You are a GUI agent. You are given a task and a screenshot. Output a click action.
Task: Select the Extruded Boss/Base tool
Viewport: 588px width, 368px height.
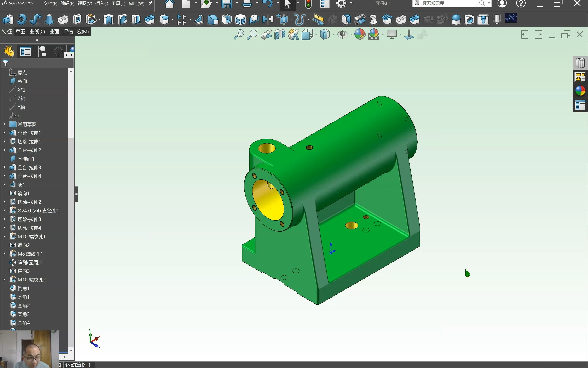tap(8, 19)
